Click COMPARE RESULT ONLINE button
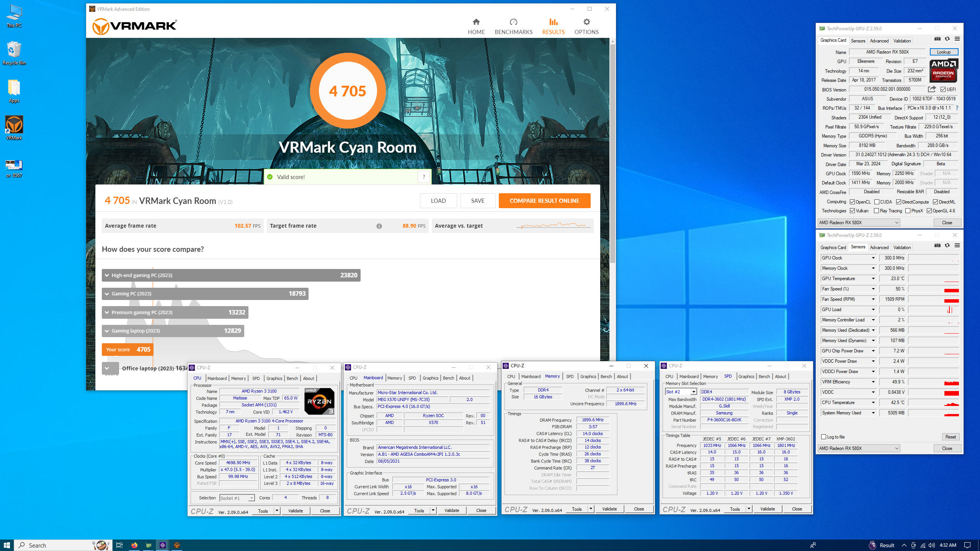Screen dimensions: 980x551 point(544,201)
